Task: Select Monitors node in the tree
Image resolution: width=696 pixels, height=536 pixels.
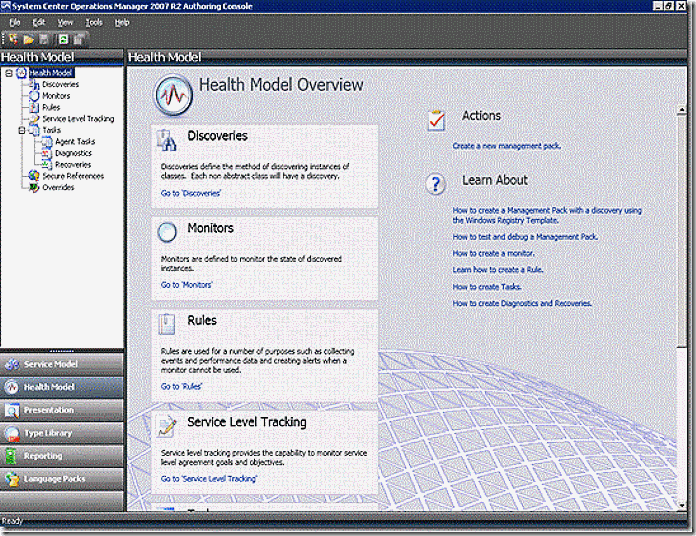Action: coord(57,96)
